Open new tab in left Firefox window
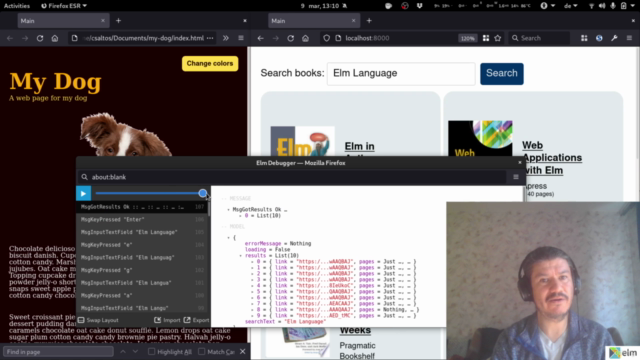Viewport: 640px width, 360px height. point(118,21)
